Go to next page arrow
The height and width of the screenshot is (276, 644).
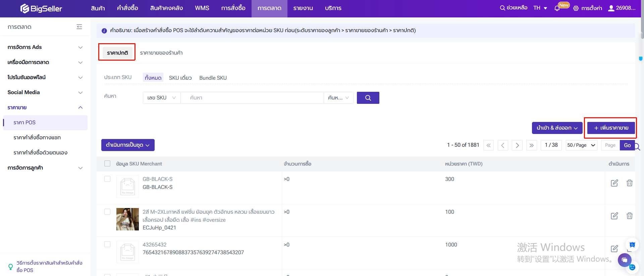click(517, 145)
